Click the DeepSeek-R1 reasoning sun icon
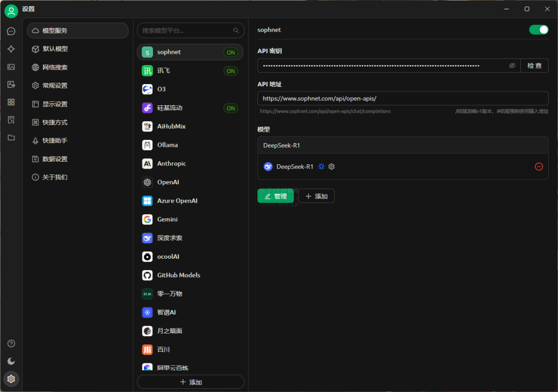Image resolution: width=558 pixels, height=392 pixels. [321, 166]
